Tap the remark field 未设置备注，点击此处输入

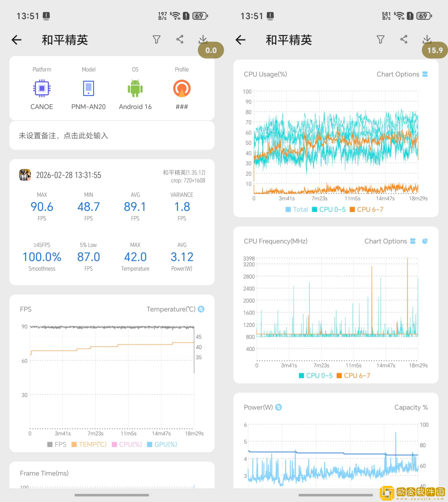(x=112, y=135)
